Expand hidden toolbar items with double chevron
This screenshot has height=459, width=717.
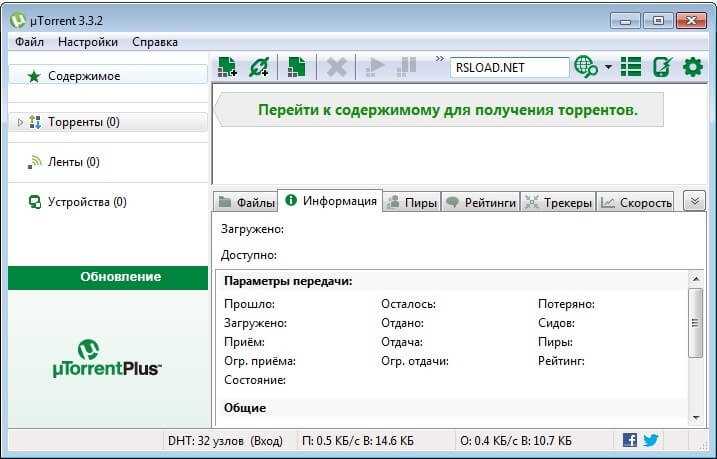[x=439, y=59]
